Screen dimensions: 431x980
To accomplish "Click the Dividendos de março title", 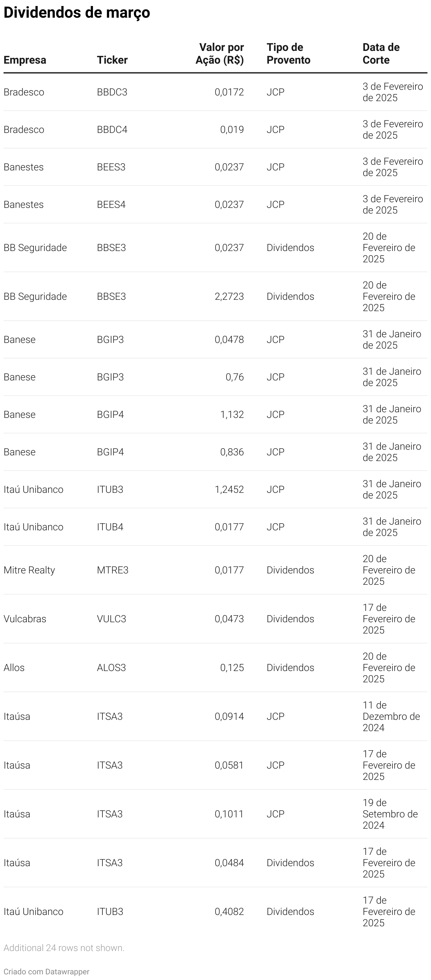I will (77, 13).
